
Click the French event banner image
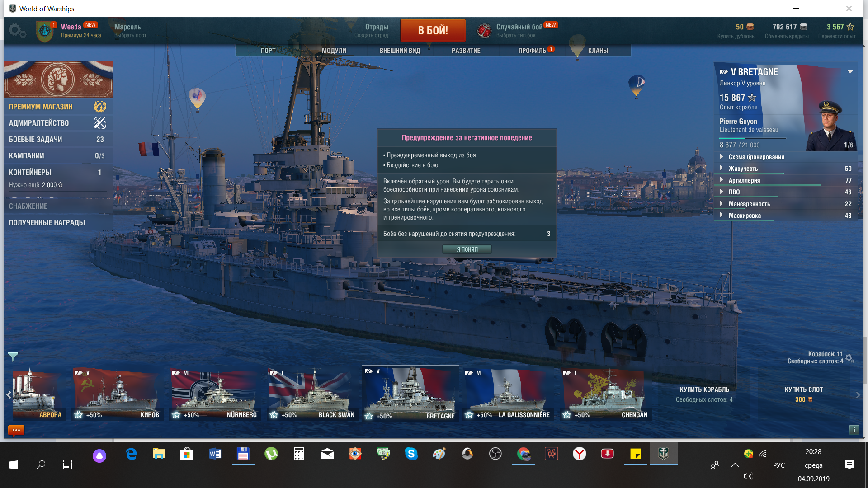(x=58, y=80)
